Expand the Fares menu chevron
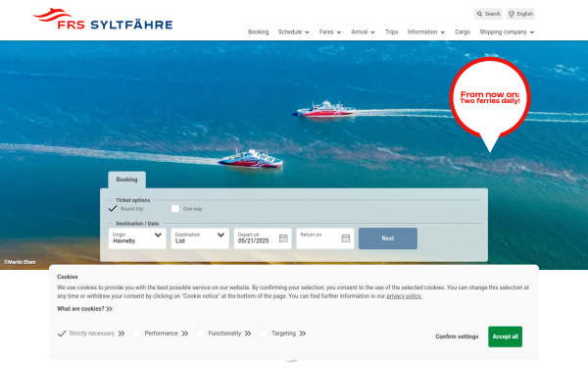The width and height of the screenshot is (588, 368). [x=339, y=32]
